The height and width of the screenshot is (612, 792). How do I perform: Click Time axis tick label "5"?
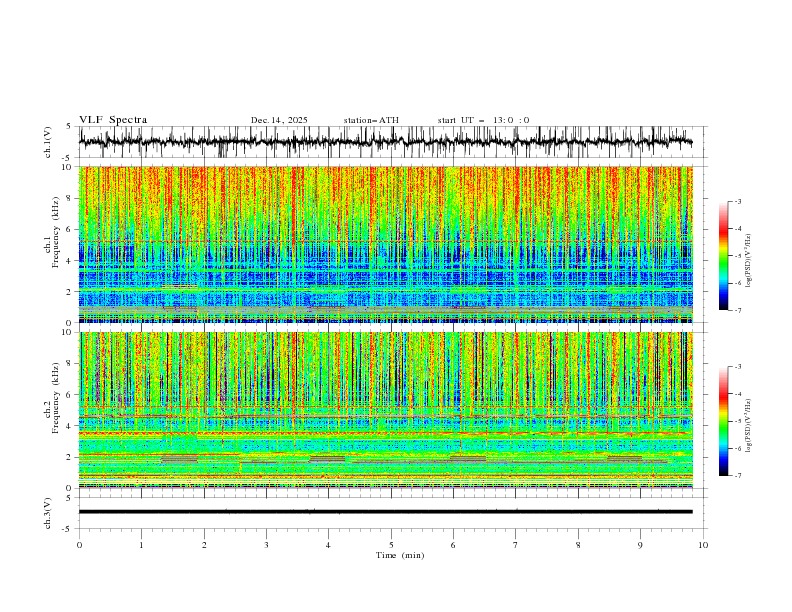tap(391, 545)
